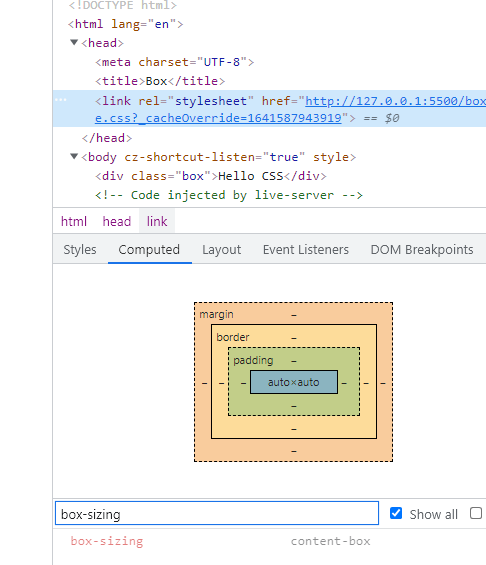486x565 pixels.
Task: Collapse the head element node
Action: coord(74,43)
